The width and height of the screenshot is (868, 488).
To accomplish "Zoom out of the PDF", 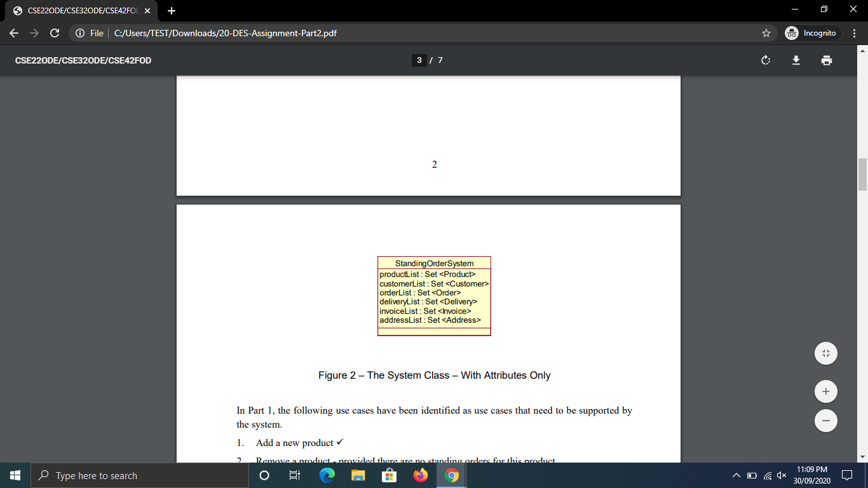I will [825, 420].
